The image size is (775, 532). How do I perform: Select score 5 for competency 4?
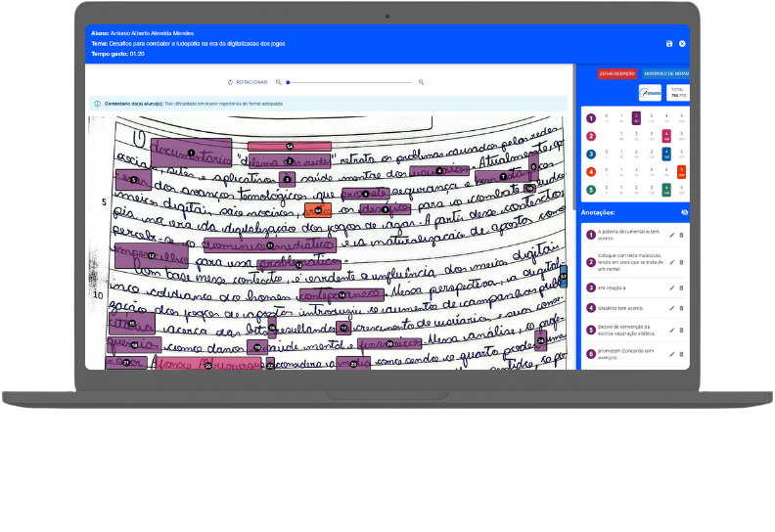(681, 171)
